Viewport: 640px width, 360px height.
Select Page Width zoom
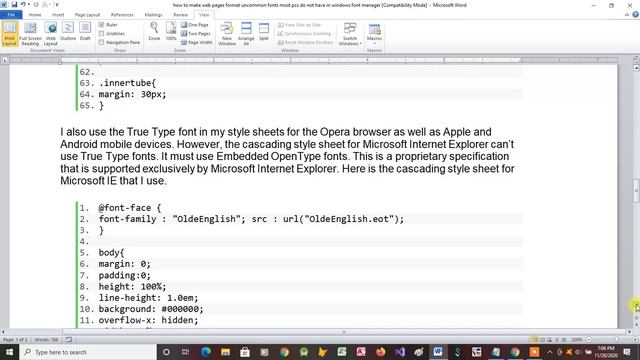click(x=197, y=42)
